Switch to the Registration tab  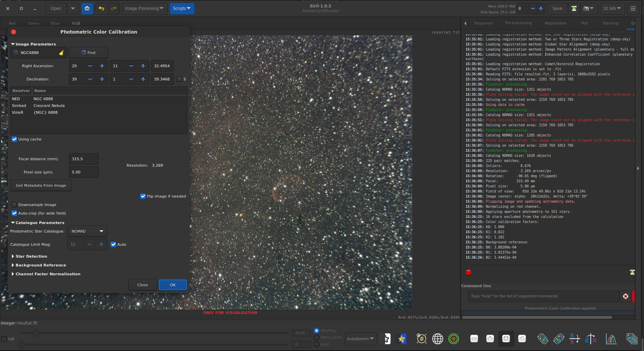pyautogui.click(x=555, y=23)
